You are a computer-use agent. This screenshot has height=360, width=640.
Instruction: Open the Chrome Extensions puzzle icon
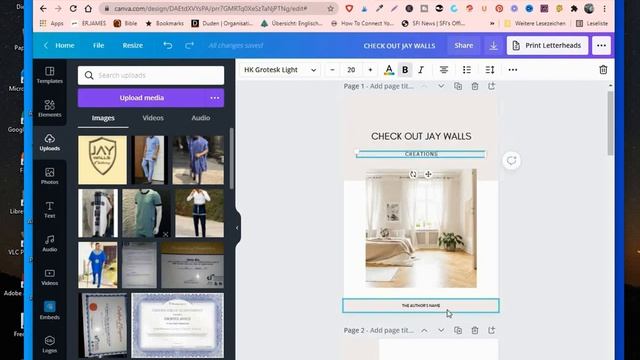tap(574, 8)
